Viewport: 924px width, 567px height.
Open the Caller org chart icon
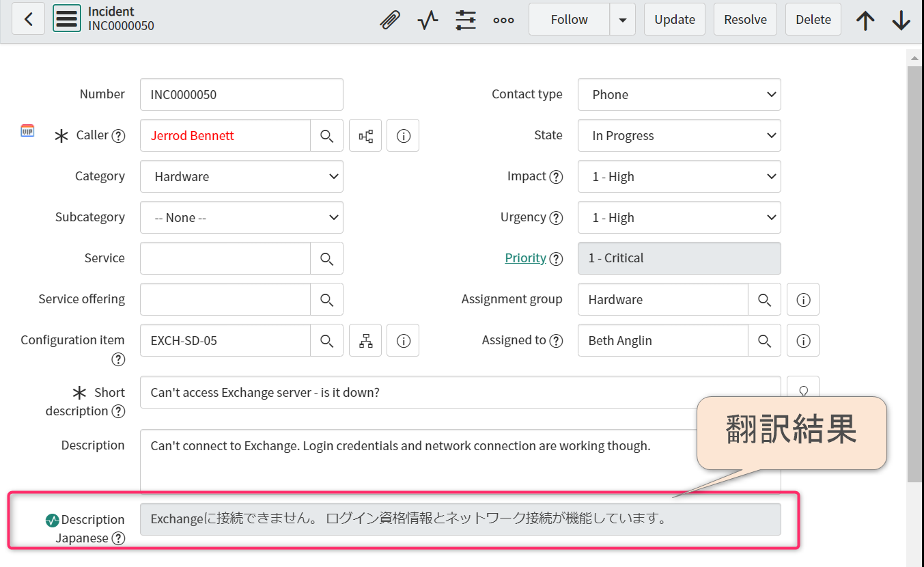click(365, 135)
